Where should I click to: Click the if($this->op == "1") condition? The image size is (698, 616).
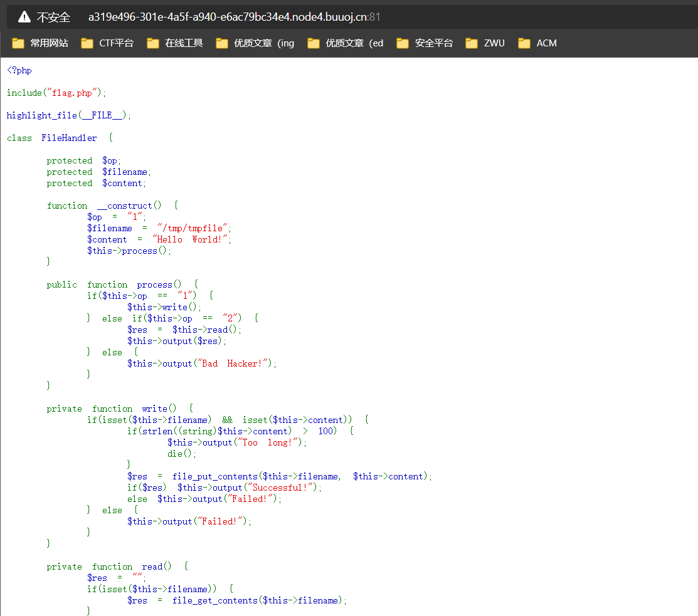pyautogui.click(x=151, y=296)
